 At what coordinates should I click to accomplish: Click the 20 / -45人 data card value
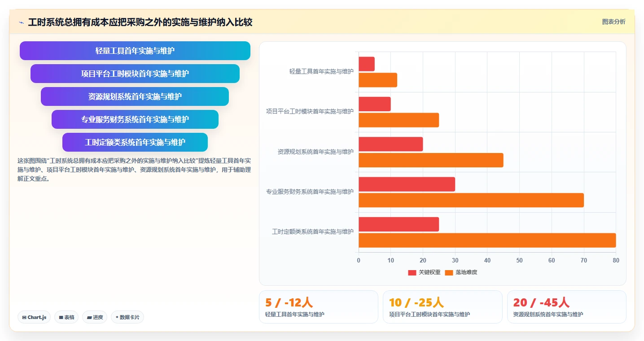point(542,303)
